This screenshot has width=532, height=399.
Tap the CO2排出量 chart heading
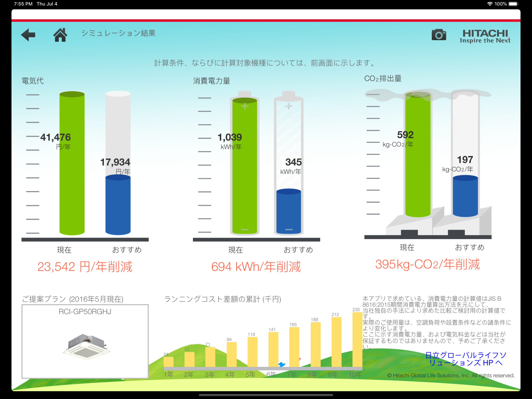click(x=383, y=79)
